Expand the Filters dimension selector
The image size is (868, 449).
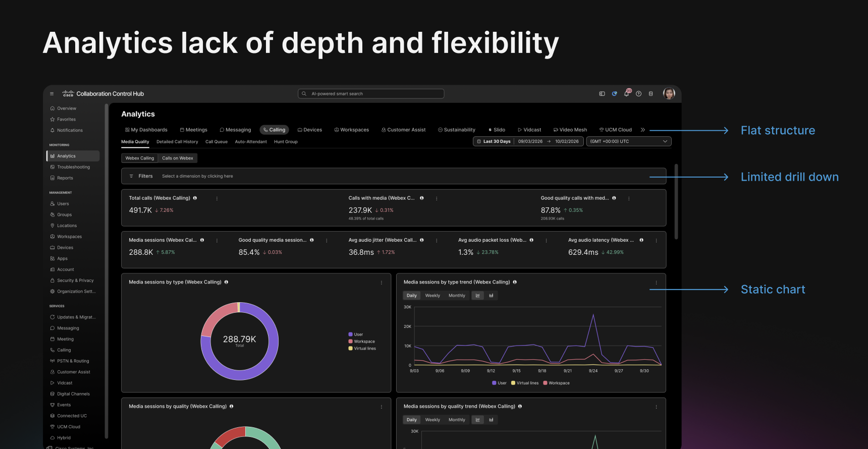394,176
